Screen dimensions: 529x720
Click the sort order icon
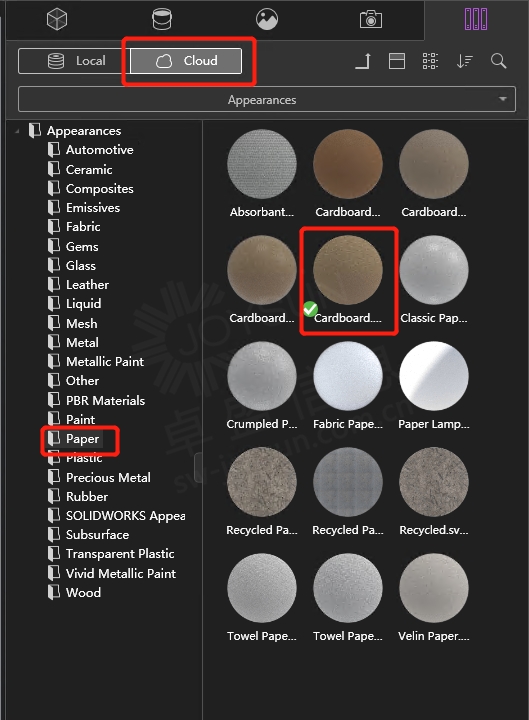465,61
